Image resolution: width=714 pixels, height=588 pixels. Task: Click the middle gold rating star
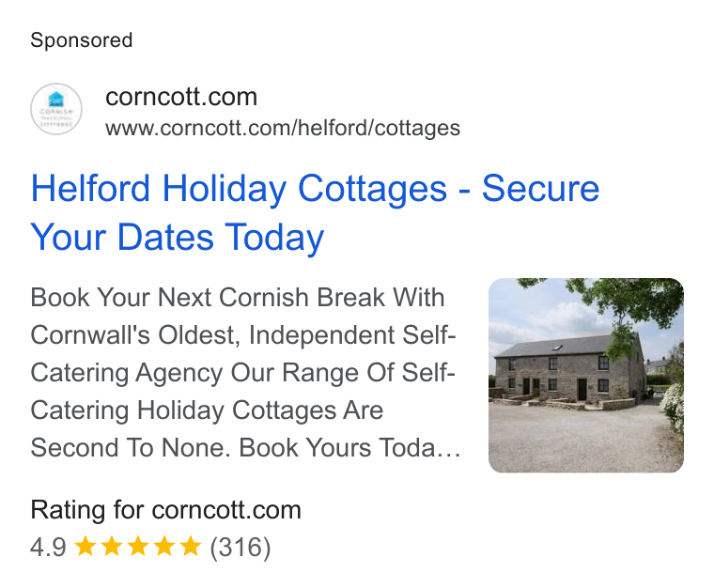click(x=137, y=546)
